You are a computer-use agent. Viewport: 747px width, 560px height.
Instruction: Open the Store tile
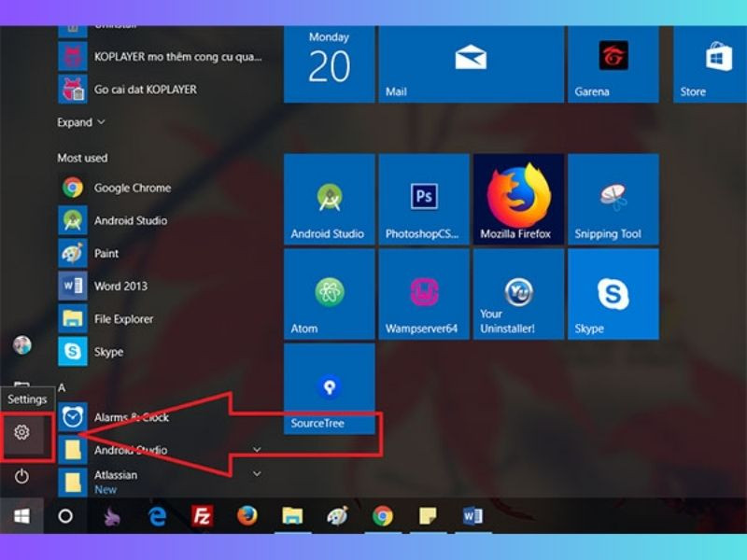click(710, 64)
